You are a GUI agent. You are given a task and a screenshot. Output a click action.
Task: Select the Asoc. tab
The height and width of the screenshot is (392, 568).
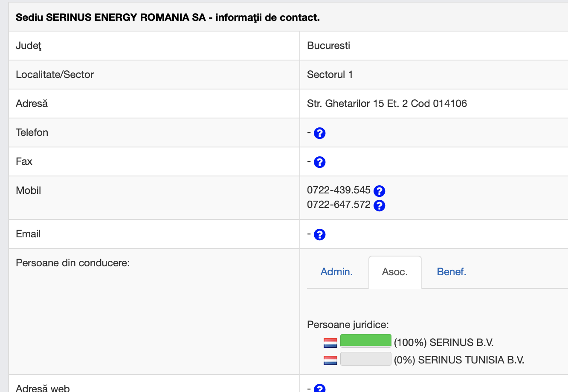click(x=395, y=272)
